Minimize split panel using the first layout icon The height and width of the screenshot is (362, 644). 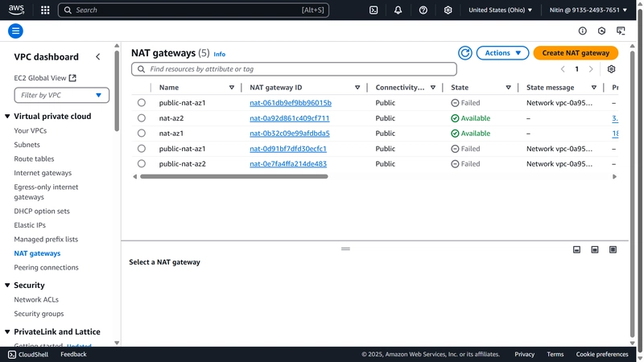click(576, 249)
